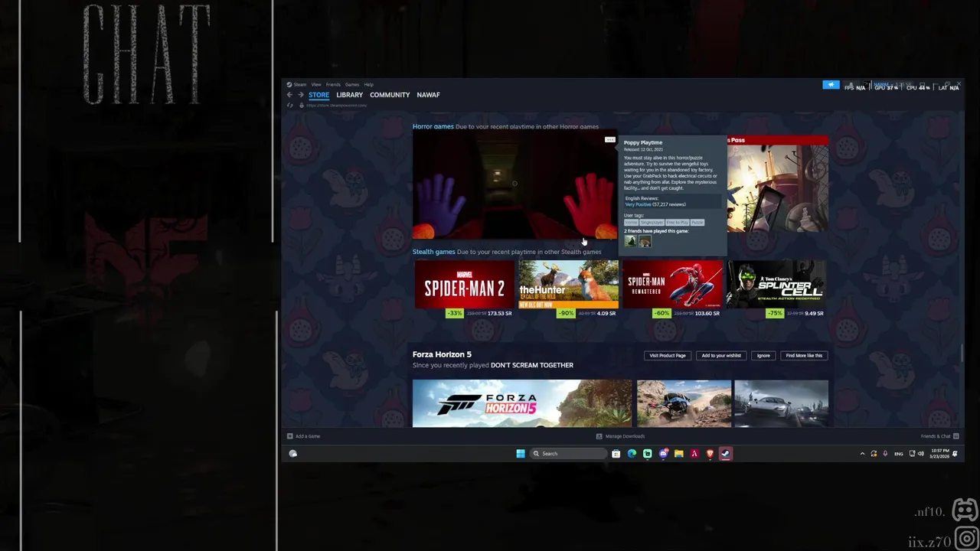Screen dimensions: 980x551
Task: Click the Steam icon in the taskbar
Action: point(725,454)
